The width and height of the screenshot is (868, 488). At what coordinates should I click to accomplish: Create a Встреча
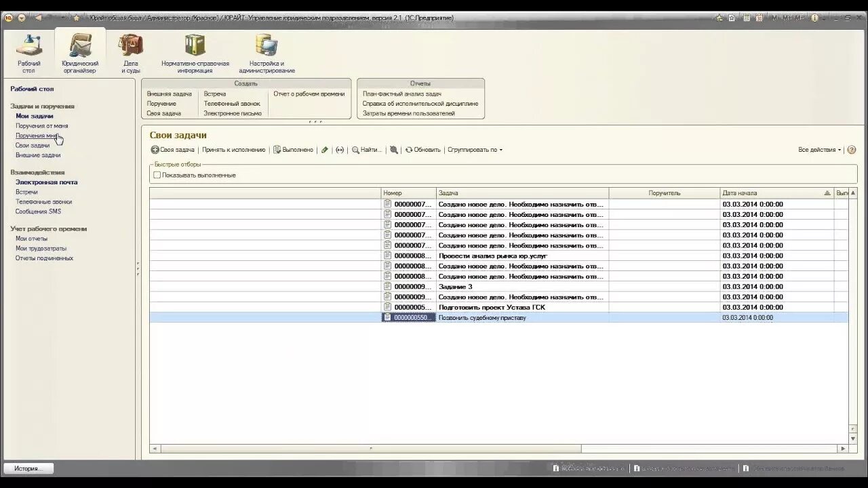215,94
